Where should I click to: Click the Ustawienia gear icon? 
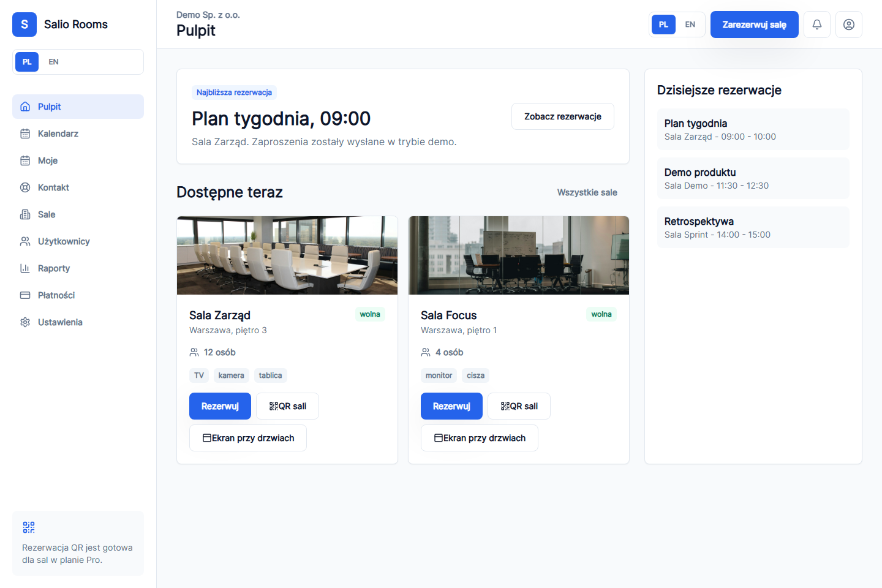[25, 322]
